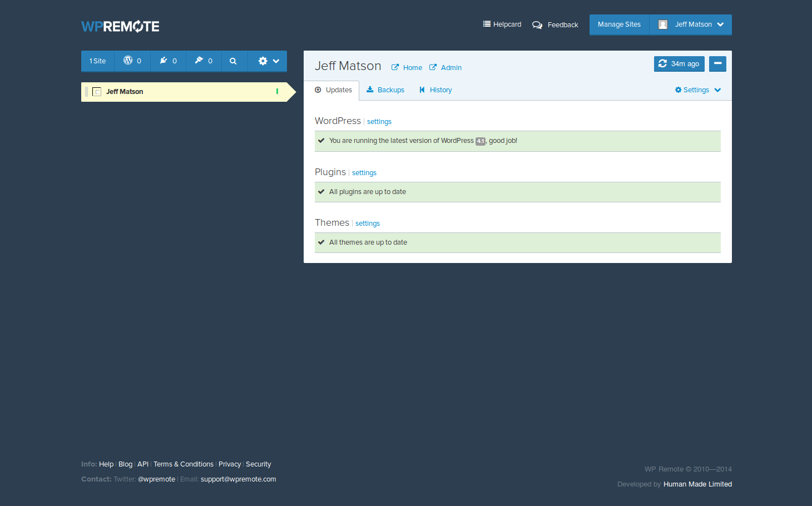Click the WordPress updates icon in toolbar

pyautogui.click(x=128, y=61)
